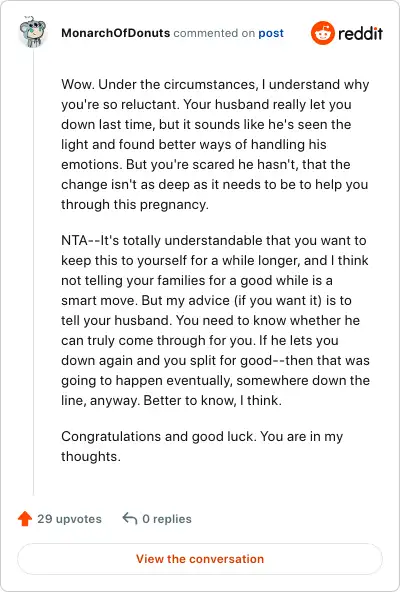Click the 'commented on' text

pos(214,33)
